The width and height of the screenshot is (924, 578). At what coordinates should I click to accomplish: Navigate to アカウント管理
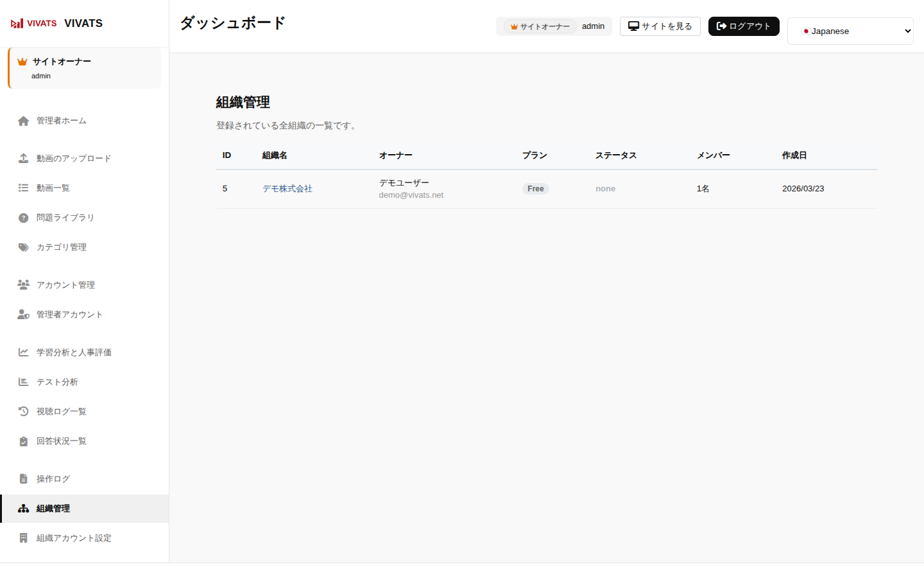pos(85,285)
